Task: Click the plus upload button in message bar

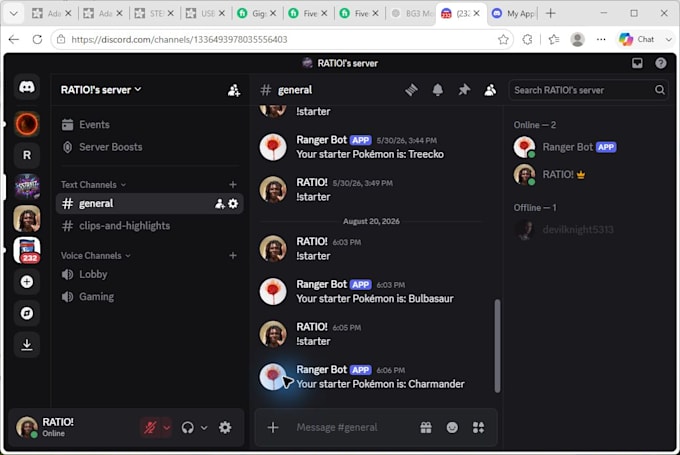Action: point(273,428)
